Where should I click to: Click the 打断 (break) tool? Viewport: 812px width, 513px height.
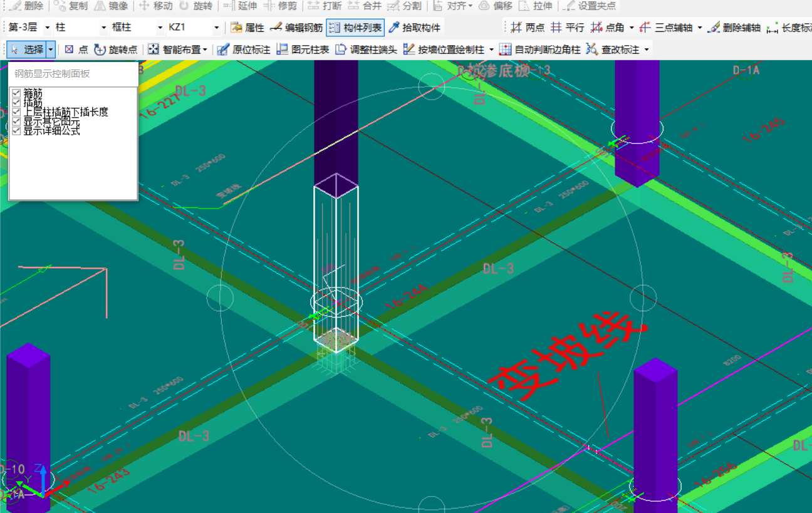[x=325, y=6]
